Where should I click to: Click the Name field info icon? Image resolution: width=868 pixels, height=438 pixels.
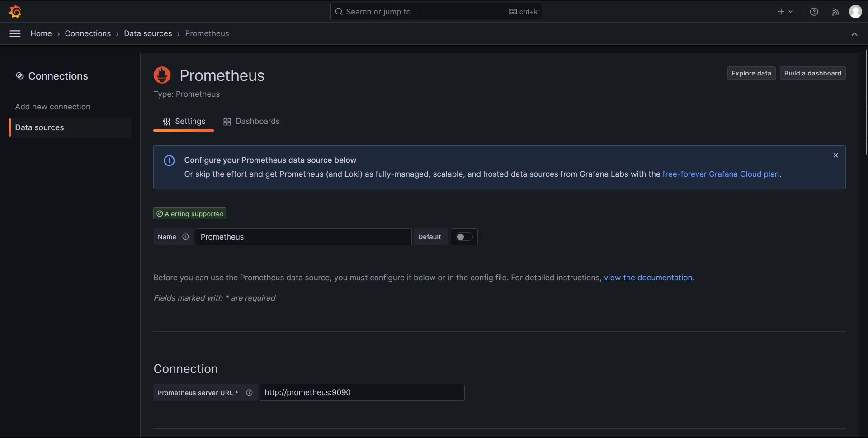click(185, 237)
